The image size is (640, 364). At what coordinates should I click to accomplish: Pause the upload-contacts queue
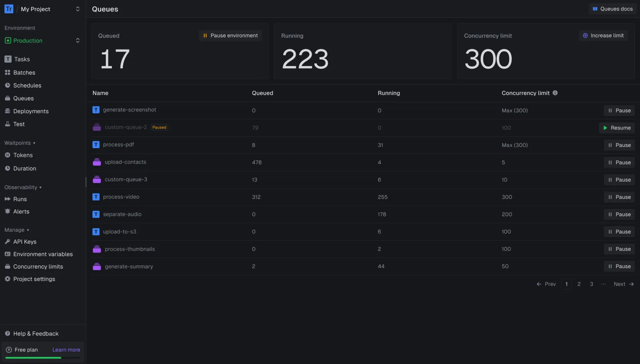(x=619, y=162)
